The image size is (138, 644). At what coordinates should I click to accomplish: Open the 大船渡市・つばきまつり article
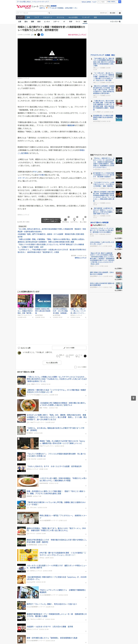(50, 627)
